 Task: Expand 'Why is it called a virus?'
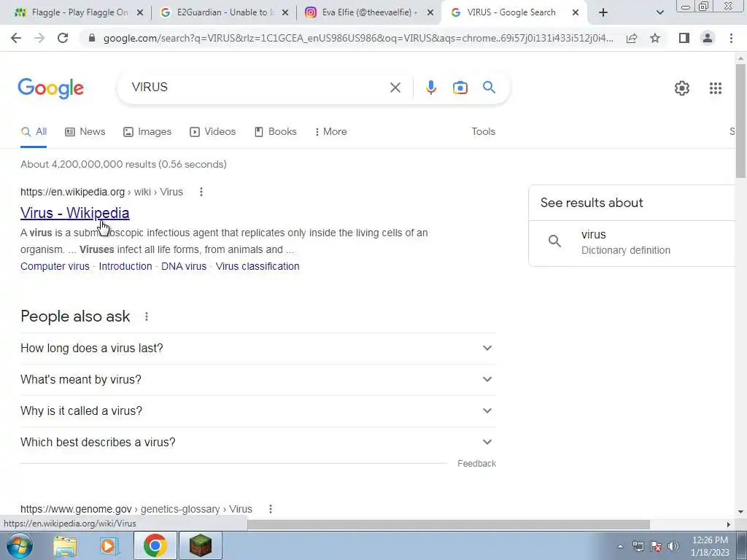[x=258, y=411]
